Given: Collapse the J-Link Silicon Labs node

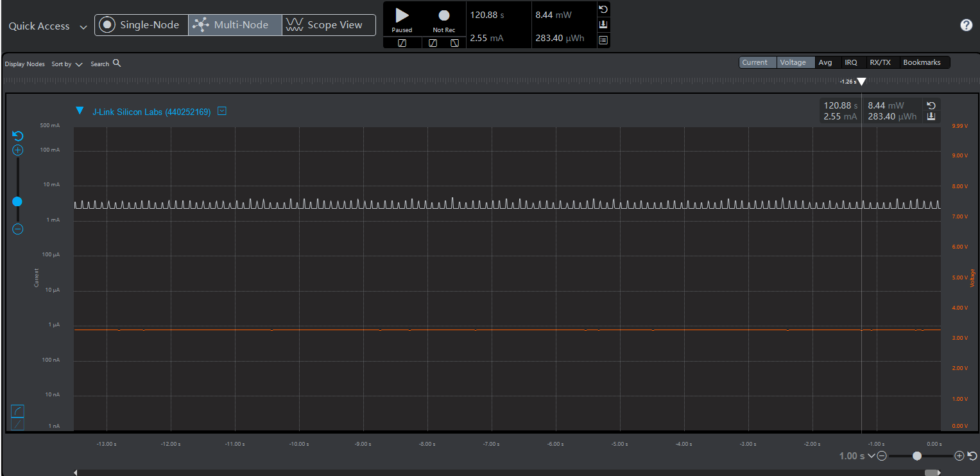Looking at the screenshot, I should pos(80,111).
